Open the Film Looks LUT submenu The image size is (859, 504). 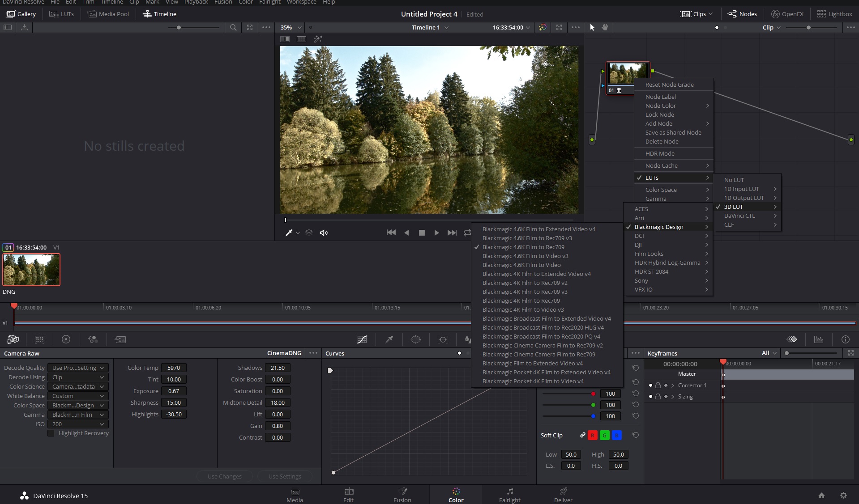668,254
